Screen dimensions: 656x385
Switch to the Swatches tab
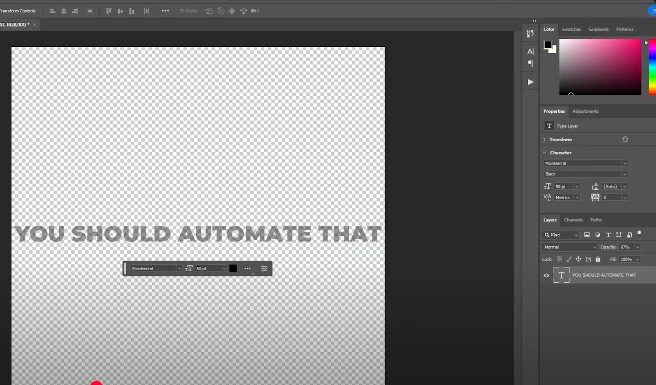[x=571, y=29]
